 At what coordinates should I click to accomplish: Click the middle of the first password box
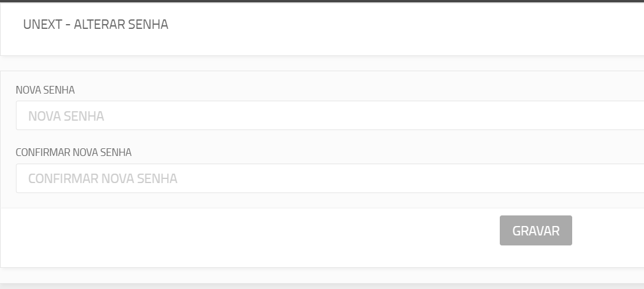pyautogui.click(x=330, y=115)
